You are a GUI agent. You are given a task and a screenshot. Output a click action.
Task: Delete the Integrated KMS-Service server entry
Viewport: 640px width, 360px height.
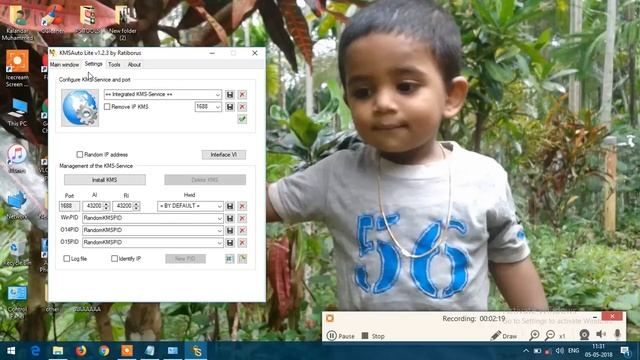click(242, 95)
